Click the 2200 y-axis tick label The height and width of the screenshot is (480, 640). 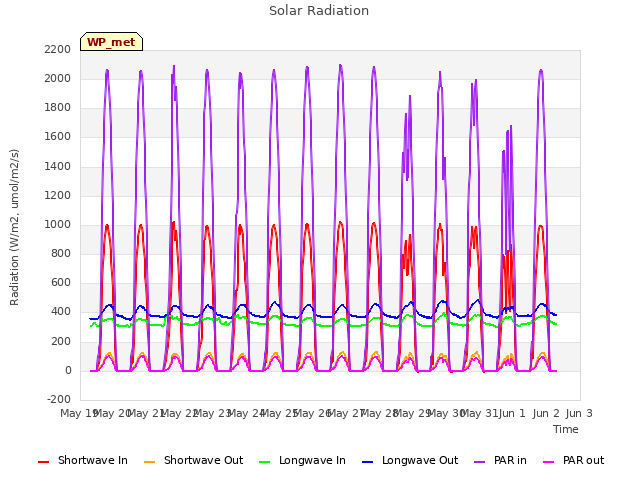(58, 49)
